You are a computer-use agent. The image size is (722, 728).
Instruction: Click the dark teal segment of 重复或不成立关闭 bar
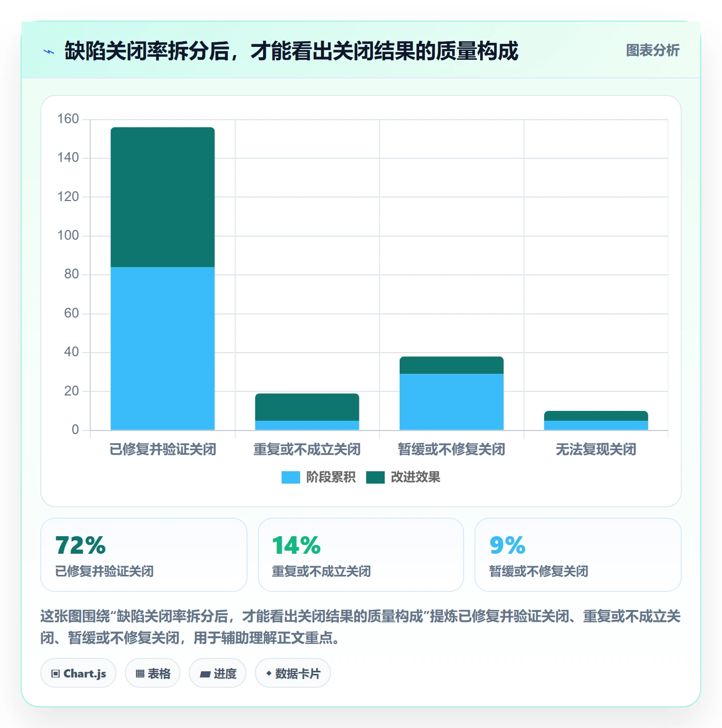[307, 407]
